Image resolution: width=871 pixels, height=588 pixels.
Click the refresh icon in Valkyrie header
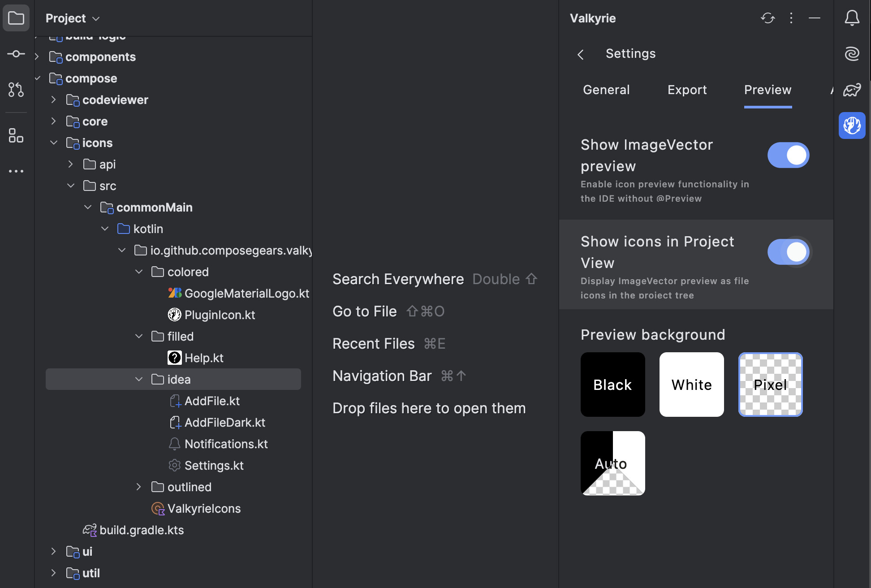[x=768, y=18]
